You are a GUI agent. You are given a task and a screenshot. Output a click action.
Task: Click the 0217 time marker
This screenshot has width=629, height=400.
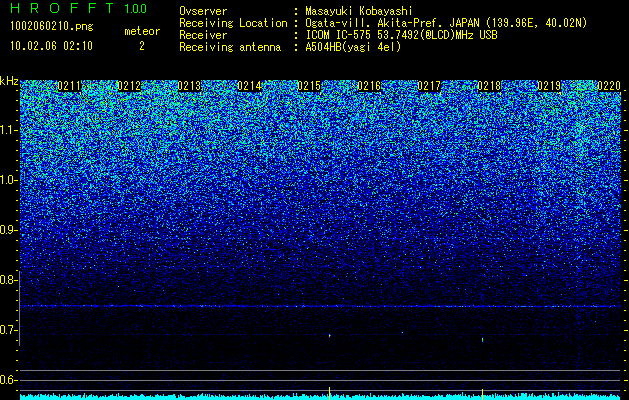(x=429, y=86)
